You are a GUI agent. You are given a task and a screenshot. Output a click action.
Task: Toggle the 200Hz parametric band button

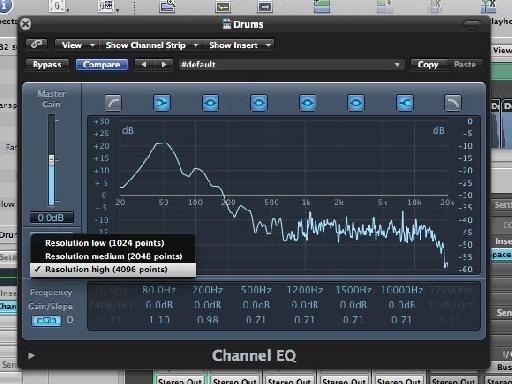coord(210,103)
